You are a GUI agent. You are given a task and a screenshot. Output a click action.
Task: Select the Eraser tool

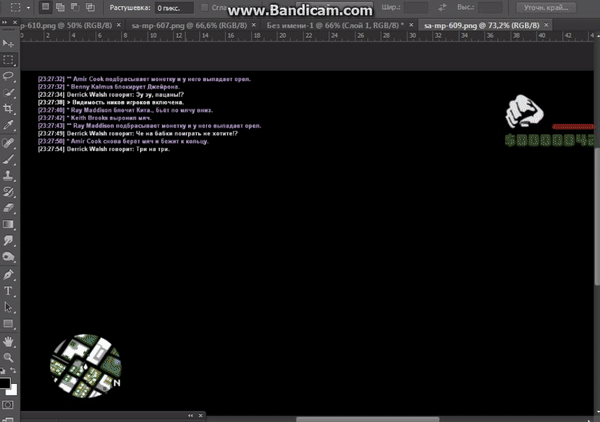[8, 207]
